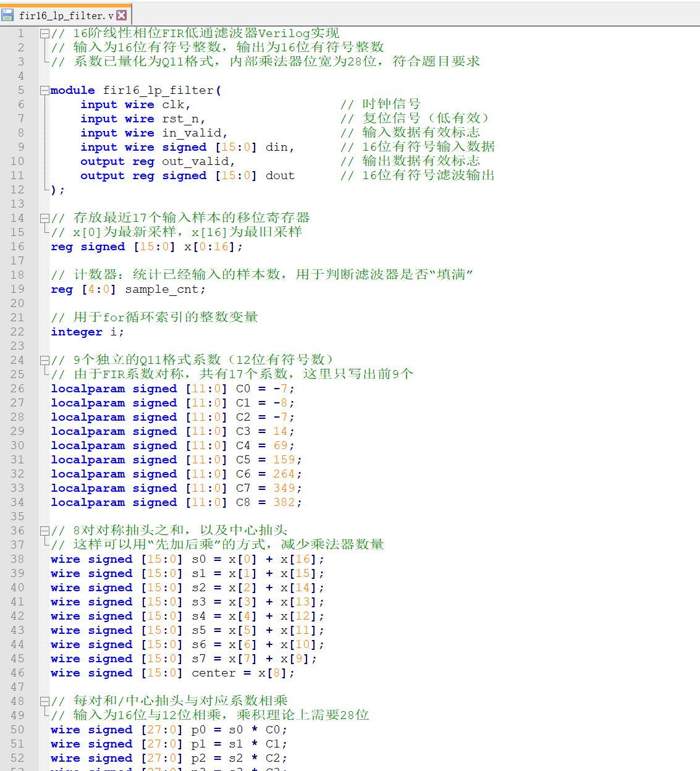Viewport: 700px width, 771px height.
Task: Click the closing ');' on line 12
Action: tap(58, 190)
